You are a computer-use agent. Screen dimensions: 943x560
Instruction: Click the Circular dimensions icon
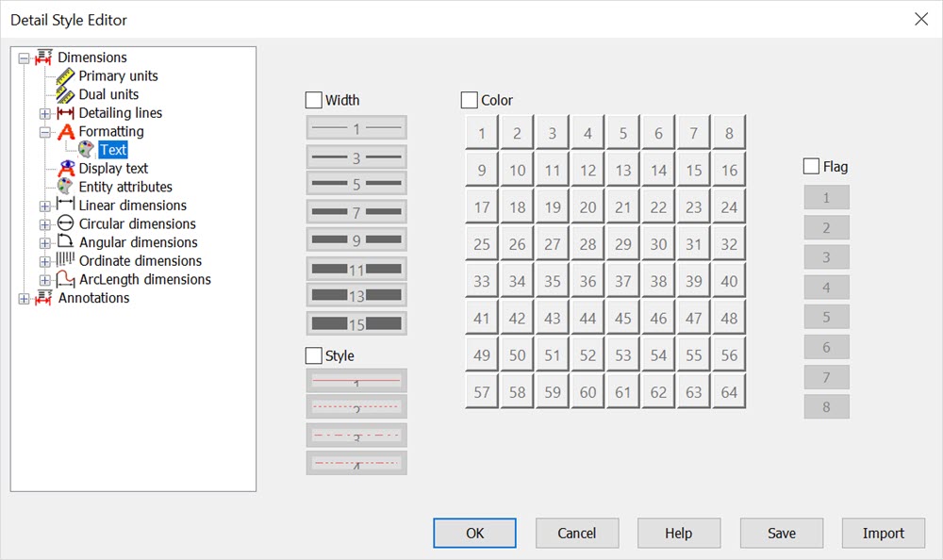point(65,224)
